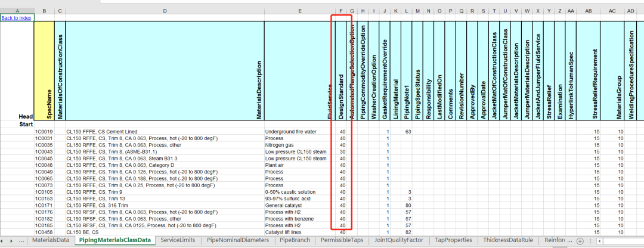Select the PipingMaterialsClassData sheet tab
Viewport: 644px width, 248px height.
(114, 240)
